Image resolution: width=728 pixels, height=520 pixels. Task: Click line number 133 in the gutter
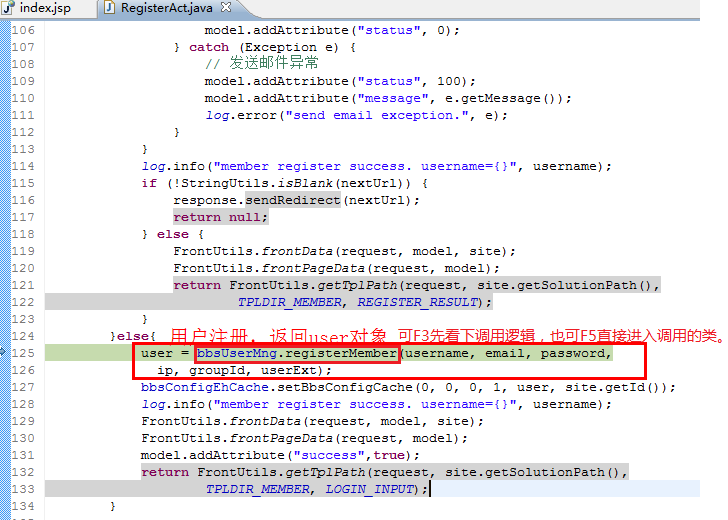click(x=23, y=489)
